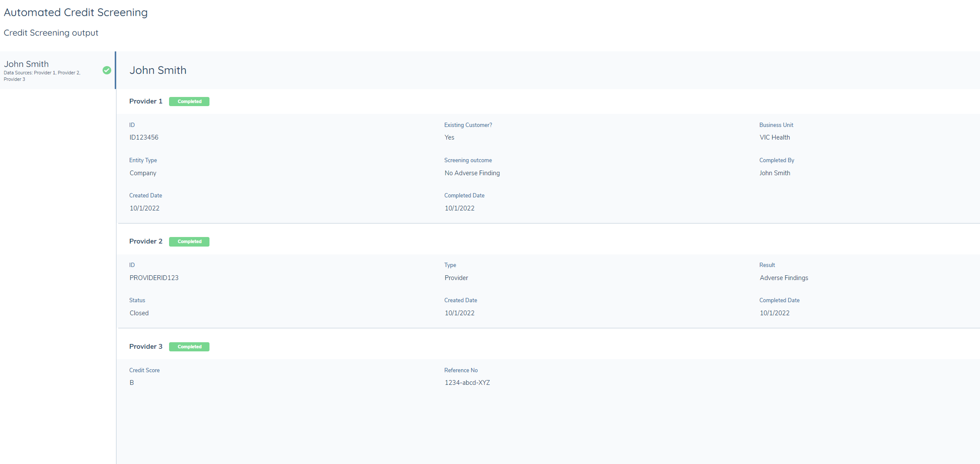Image resolution: width=980 pixels, height=464 pixels.
Task: Click the VIC Health business unit value
Action: tap(774, 137)
